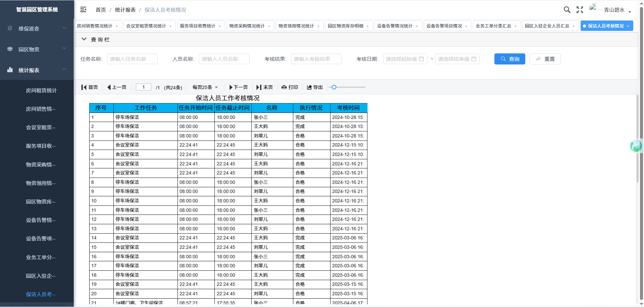Click the blue 查询 button
The width and height of the screenshot is (644, 307).
click(x=509, y=59)
